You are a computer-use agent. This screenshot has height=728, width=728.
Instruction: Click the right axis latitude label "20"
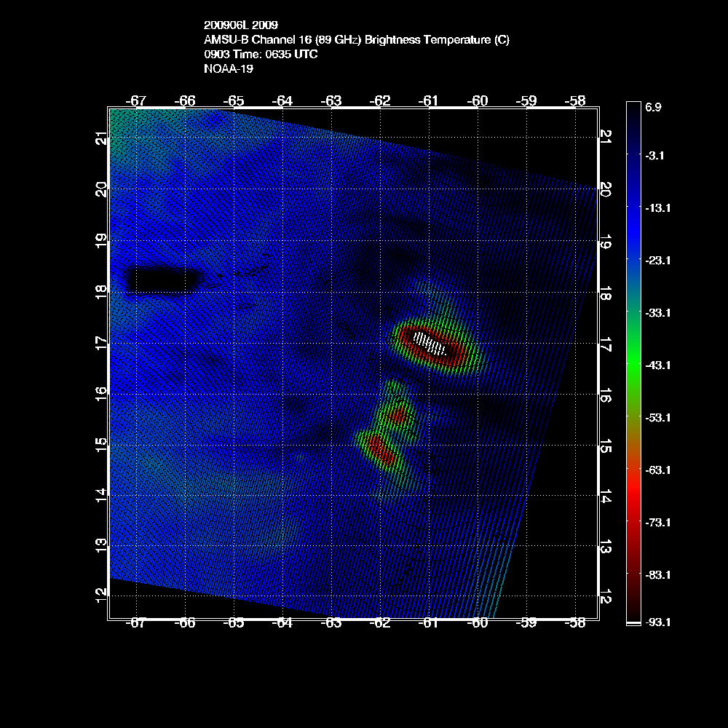[606, 189]
